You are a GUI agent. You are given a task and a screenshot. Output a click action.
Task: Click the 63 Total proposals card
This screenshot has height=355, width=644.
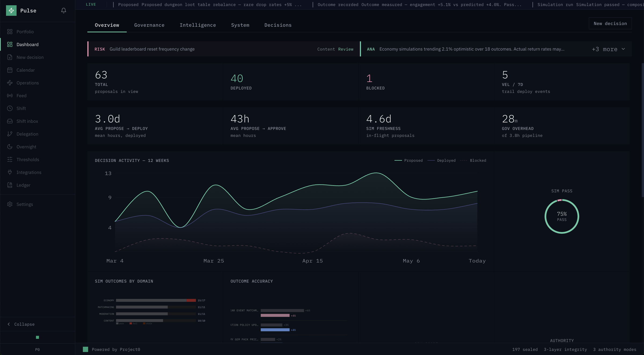point(155,82)
